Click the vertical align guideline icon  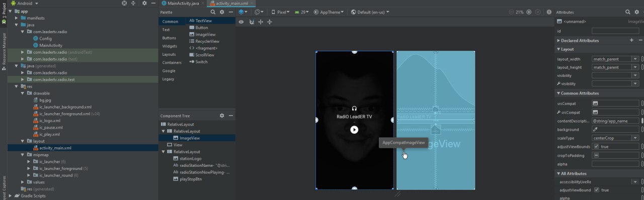pyautogui.click(x=270, y=22)
